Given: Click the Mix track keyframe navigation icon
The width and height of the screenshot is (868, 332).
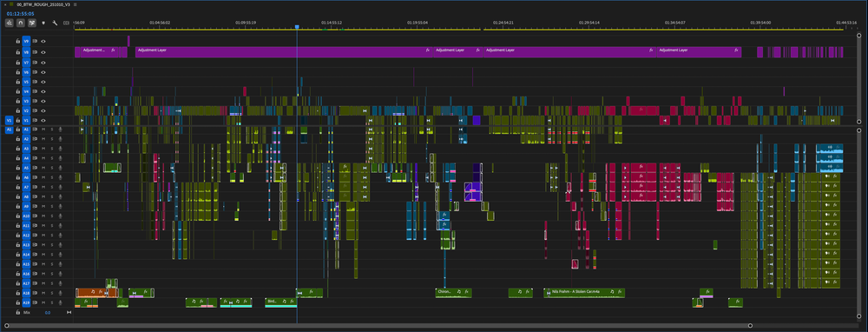Looking at the screenshot, I should coord(69,313).
